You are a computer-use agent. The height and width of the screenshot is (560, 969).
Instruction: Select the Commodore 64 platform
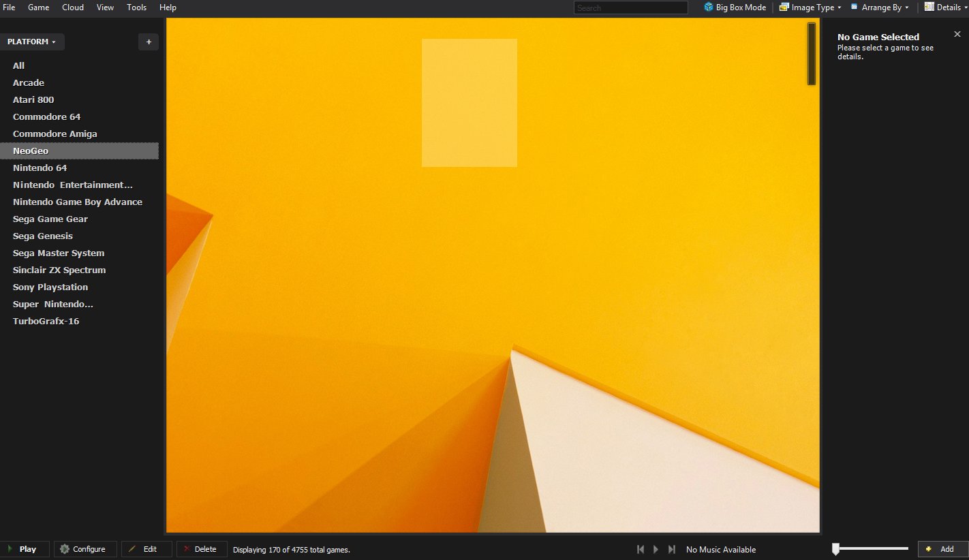point(79,116)
